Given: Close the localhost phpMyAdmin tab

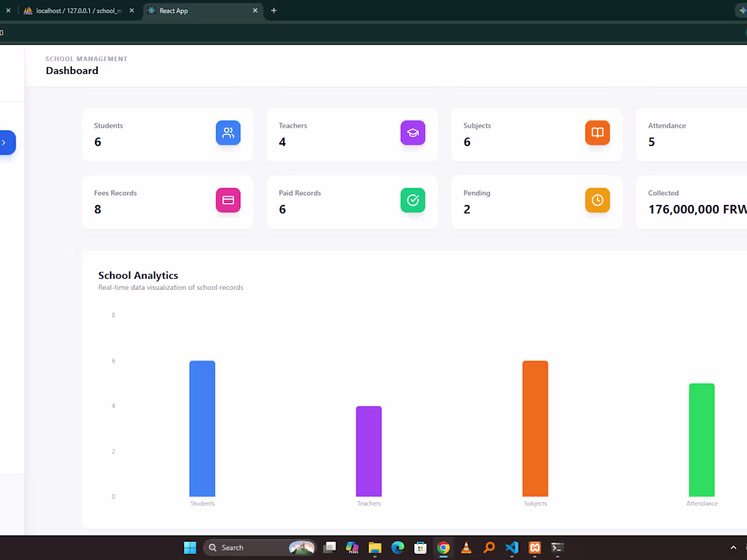Looking at the screenshot, I should (132, 10).
